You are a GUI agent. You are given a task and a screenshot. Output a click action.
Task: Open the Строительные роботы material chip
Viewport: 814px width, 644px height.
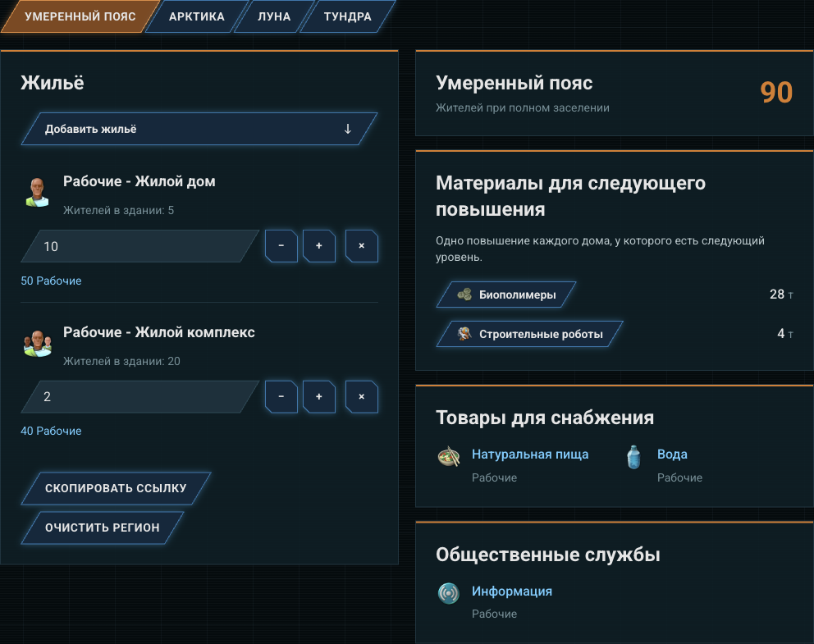[x=529, y=334]
